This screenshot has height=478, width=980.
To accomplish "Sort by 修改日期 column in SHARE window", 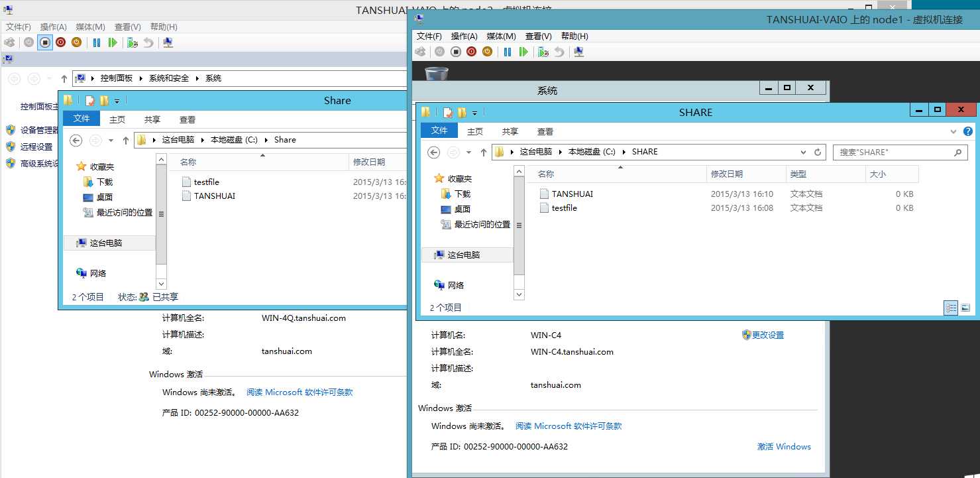I will click(x=745, y=174).
